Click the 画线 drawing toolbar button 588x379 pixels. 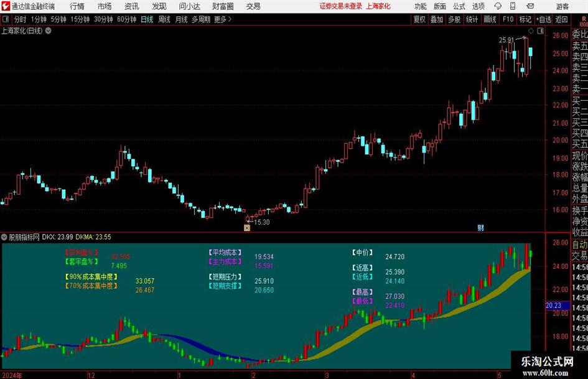click(490, 19)
